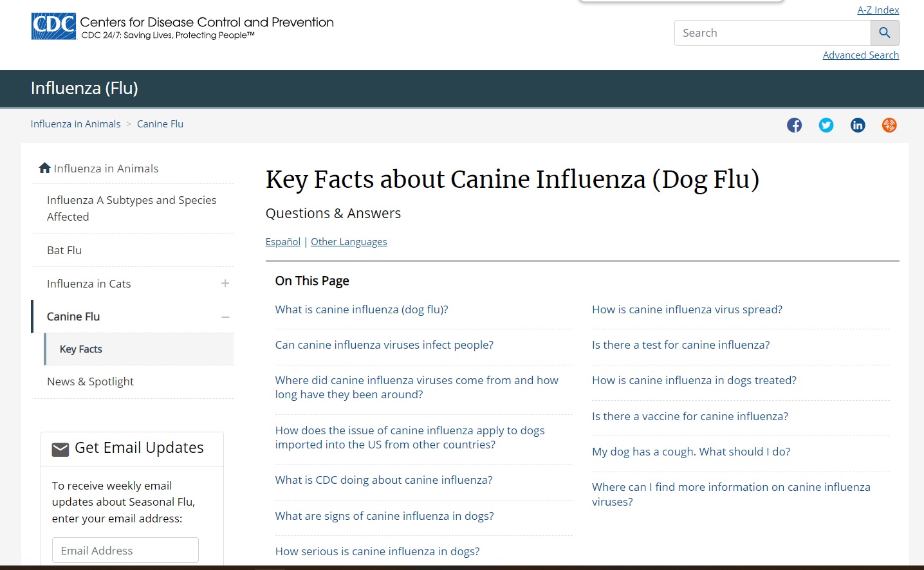Click the Email Address input field
Image resolution: width=924 pixels, height=570 pixels.
[x=125, y=551]
